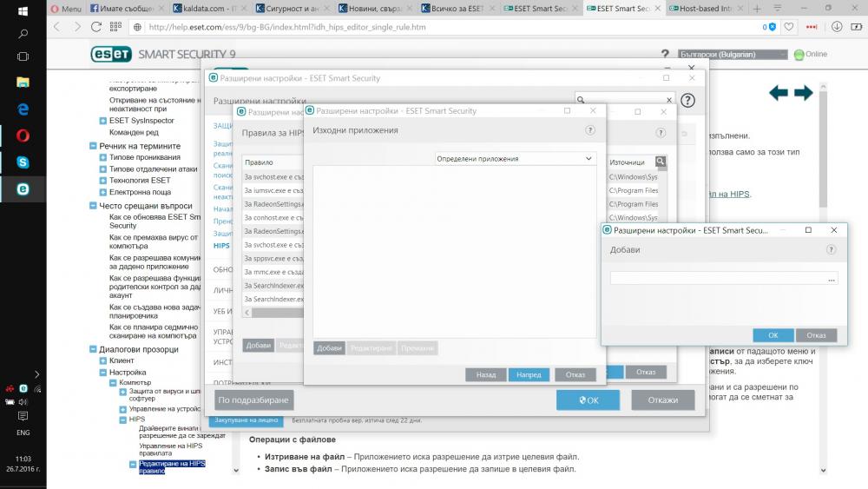Click the blue OK button in Advanced setup
The width and height of the screenshot is (868, 489).
click(588, 400)
